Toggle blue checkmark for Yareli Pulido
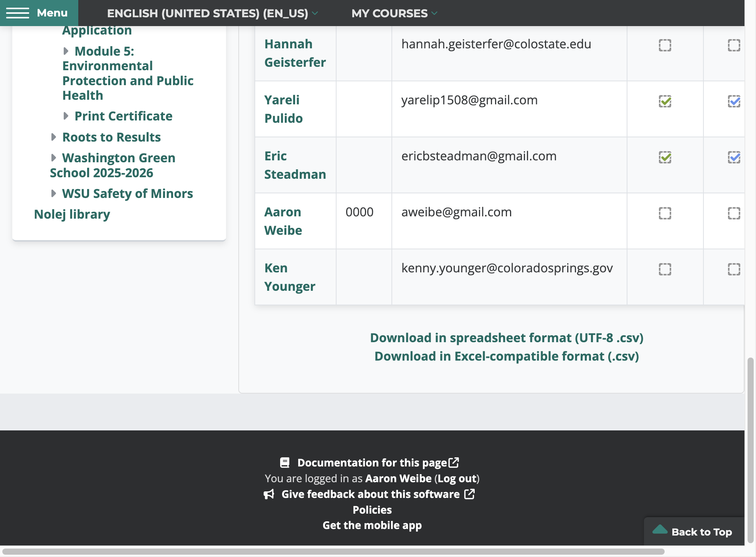This screenshot has width=756, height=557. 734,101
